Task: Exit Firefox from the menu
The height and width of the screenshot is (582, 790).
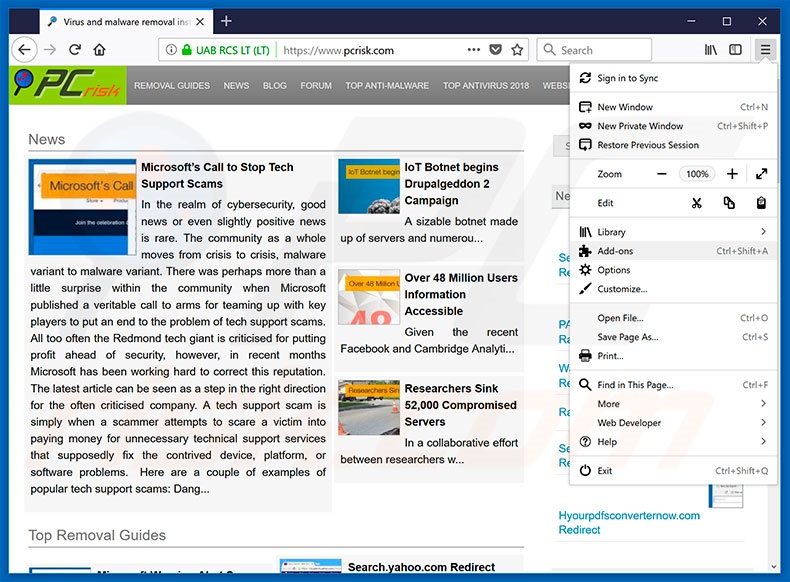Action: tap(673, 471)
